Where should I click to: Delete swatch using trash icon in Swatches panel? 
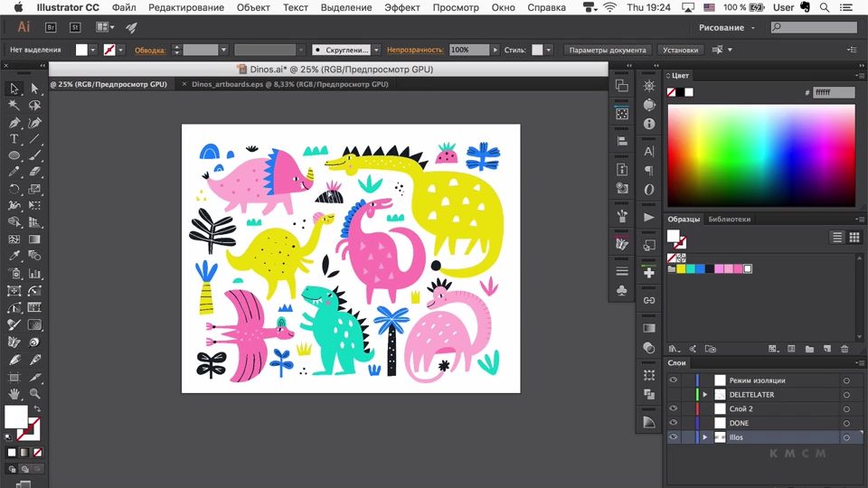(x=844, y=349)
